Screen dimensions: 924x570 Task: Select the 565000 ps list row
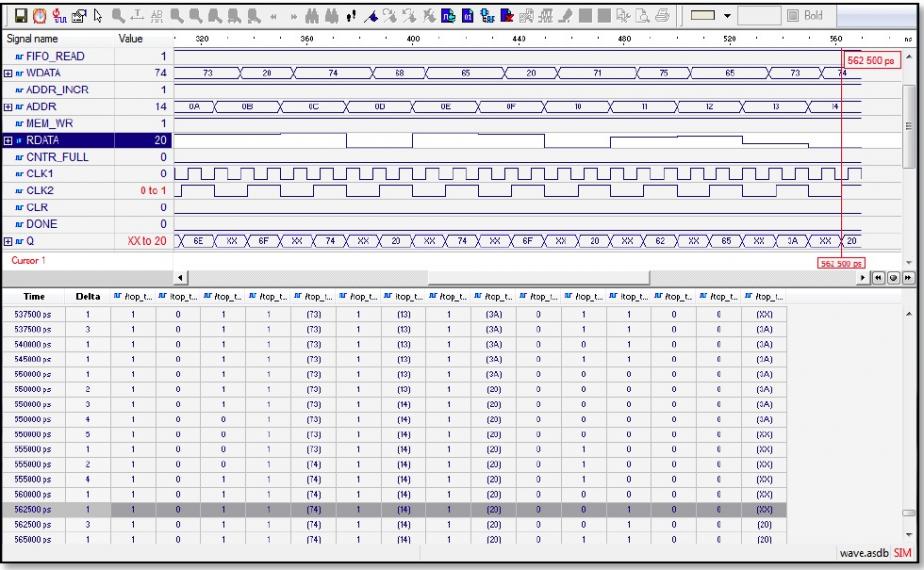(x=394, y=539)
